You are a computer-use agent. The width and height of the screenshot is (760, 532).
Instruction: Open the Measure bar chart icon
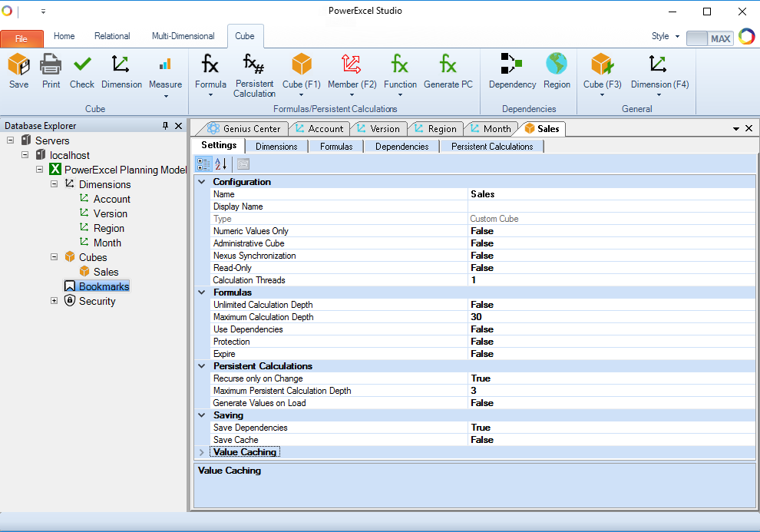coord(165,64)
